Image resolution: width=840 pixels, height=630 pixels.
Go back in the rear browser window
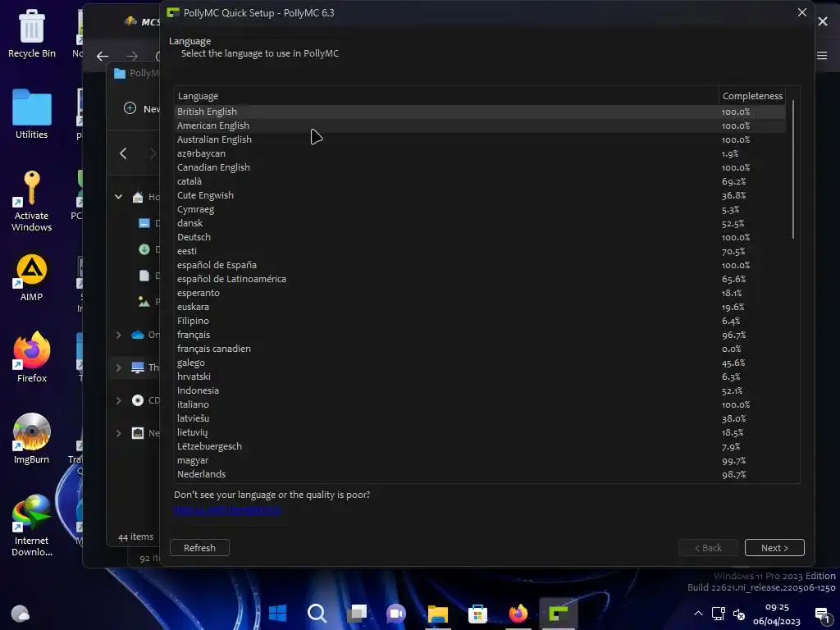[x=103, y=56]
